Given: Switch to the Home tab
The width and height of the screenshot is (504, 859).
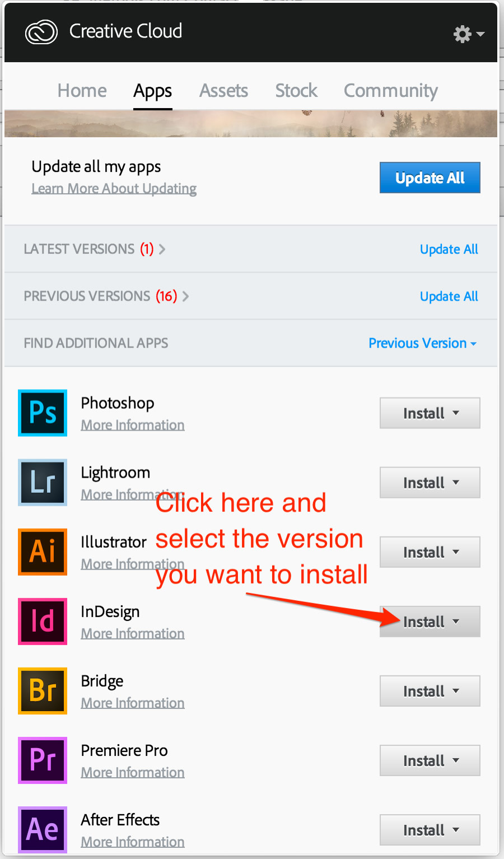Looking at the screenshot, I should tap(82, 91).
